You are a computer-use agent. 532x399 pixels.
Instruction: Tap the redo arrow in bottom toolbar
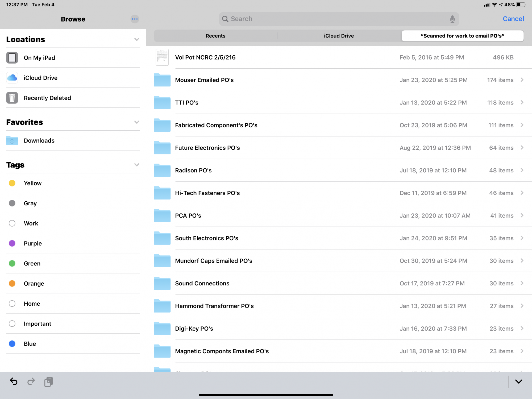coord(31,381)
